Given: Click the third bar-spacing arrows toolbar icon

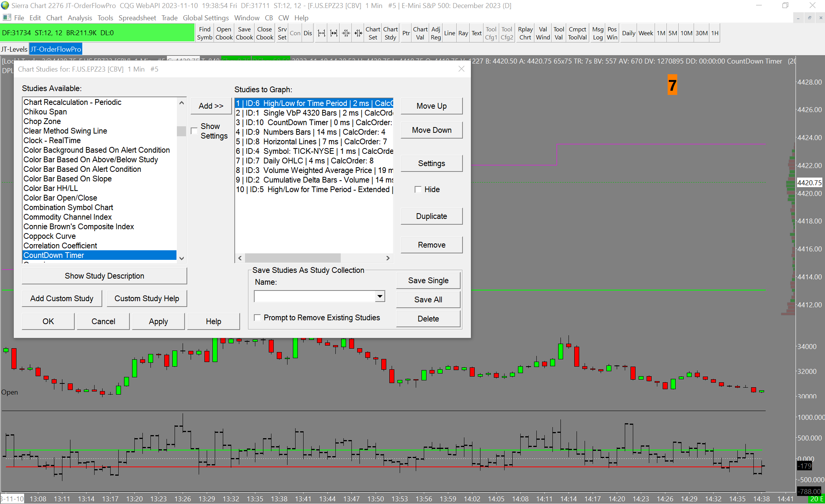Looking at the screenshot, I should click(x=346, y=33).
